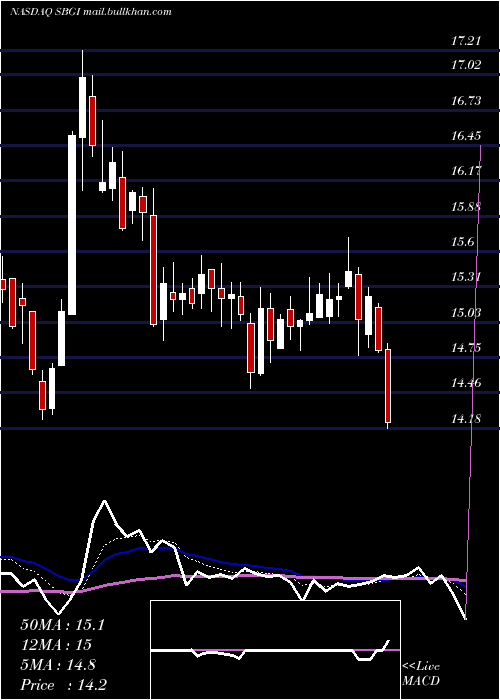Click the 14.75 price level label

point(466,348)
